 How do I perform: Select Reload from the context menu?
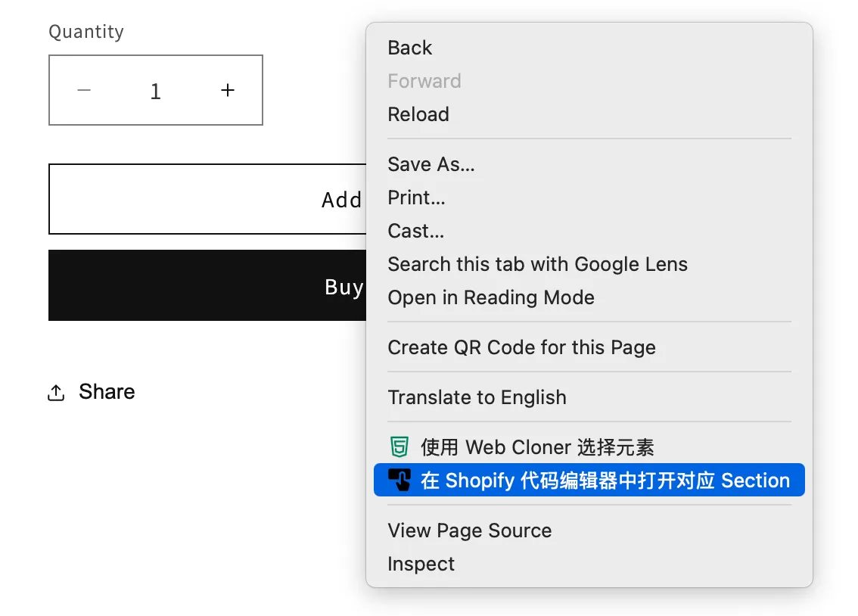[589, 114]
